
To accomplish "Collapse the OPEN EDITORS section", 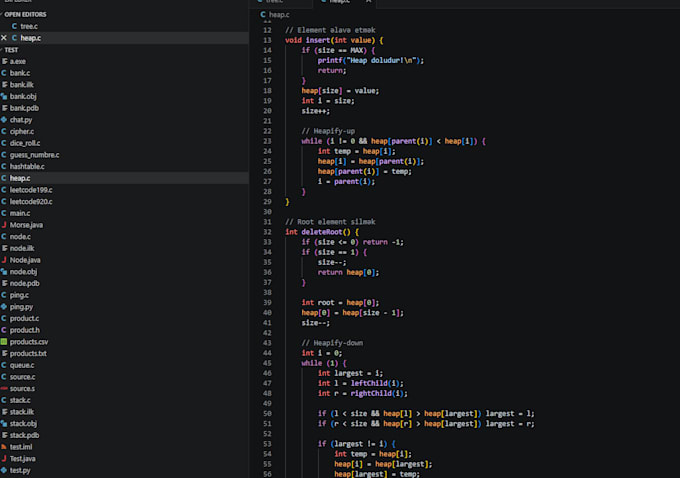I will point(25,14).
